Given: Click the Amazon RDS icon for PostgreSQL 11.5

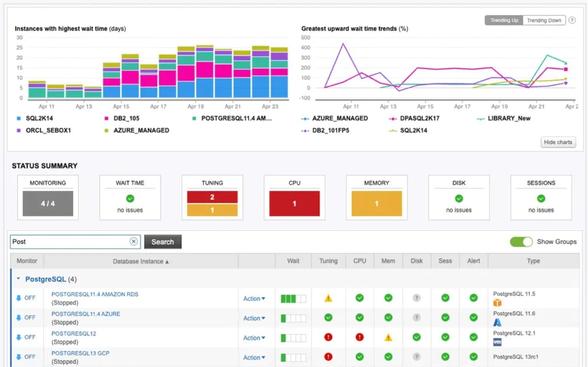Looking at the screenshot, I should [x=498, y=302].
